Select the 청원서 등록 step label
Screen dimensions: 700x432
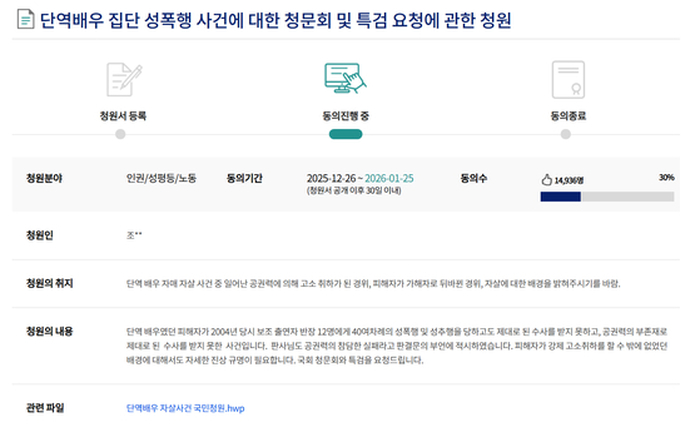(x=123, y=115)
